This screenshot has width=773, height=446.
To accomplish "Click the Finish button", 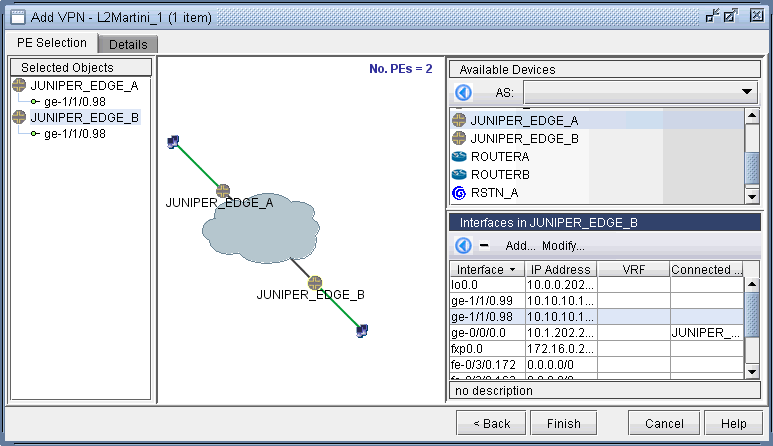I will pos(563,423).
